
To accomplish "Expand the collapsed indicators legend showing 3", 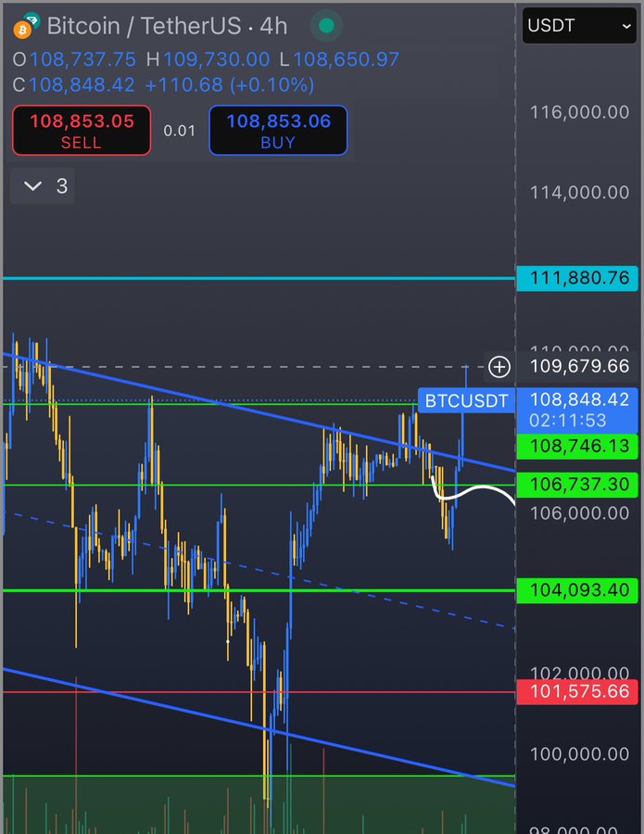I will pos(43,185).
